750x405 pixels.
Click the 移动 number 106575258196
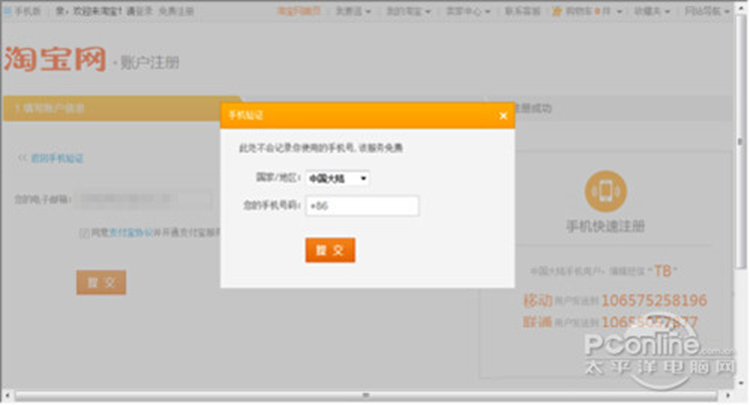[654, 300]
